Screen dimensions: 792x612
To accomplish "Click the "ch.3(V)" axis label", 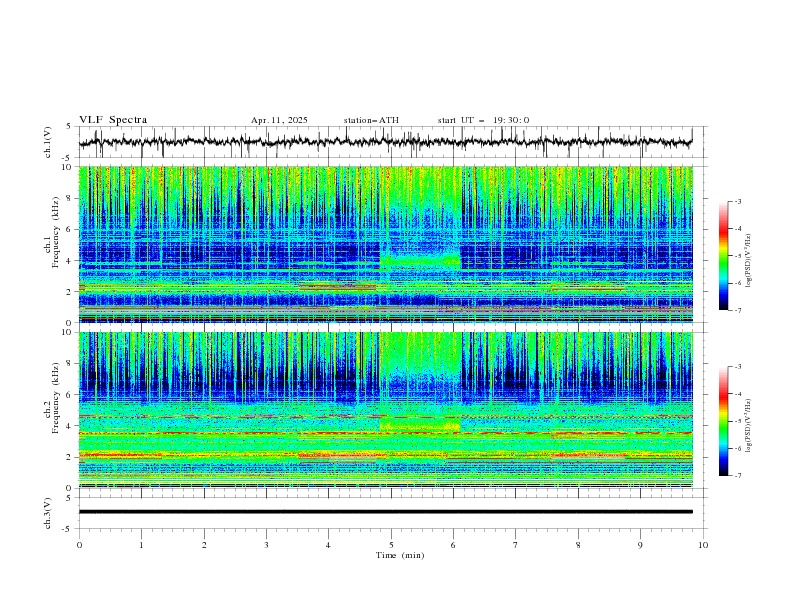I will tap(48, 513).
